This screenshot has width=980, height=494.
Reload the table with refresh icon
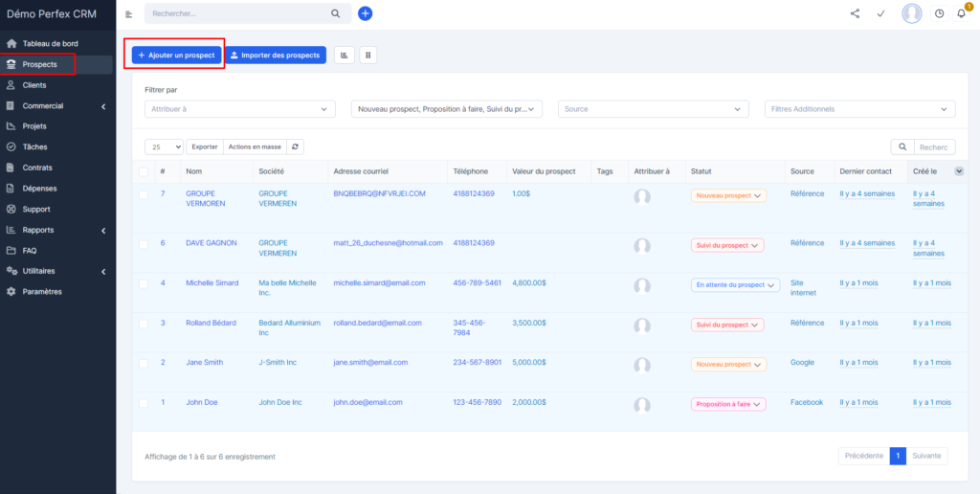point(295,146)
